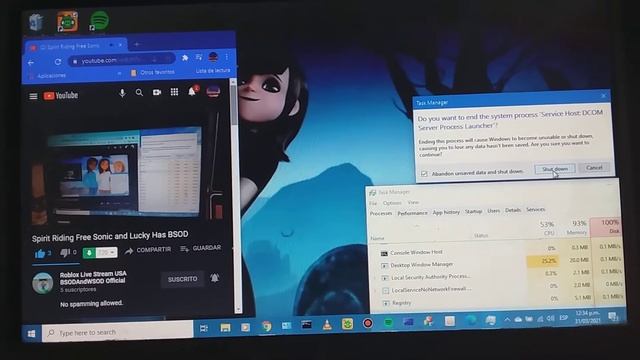Open Task View in the taskbar
Viewport: 640px width, 360px height.
(204, 328)
